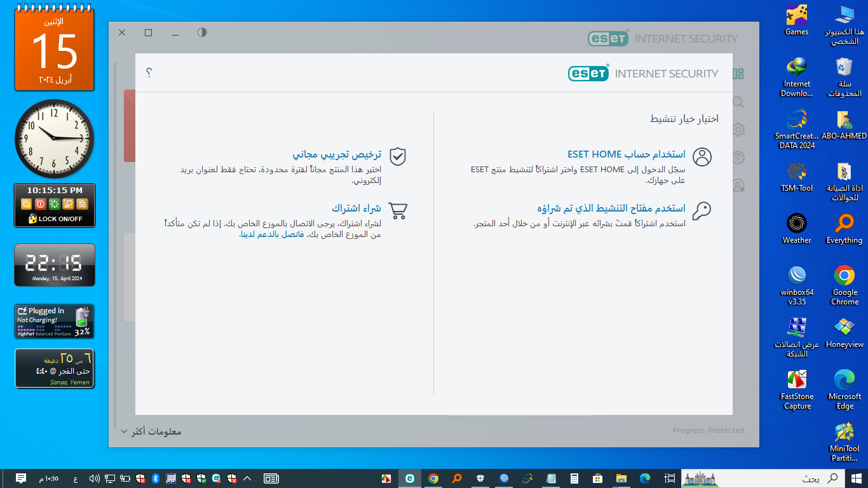Open Internet Download Manager desktop icon
Image resolution: width=868 pixels, height=488 pixels.
tap(797, 78)
